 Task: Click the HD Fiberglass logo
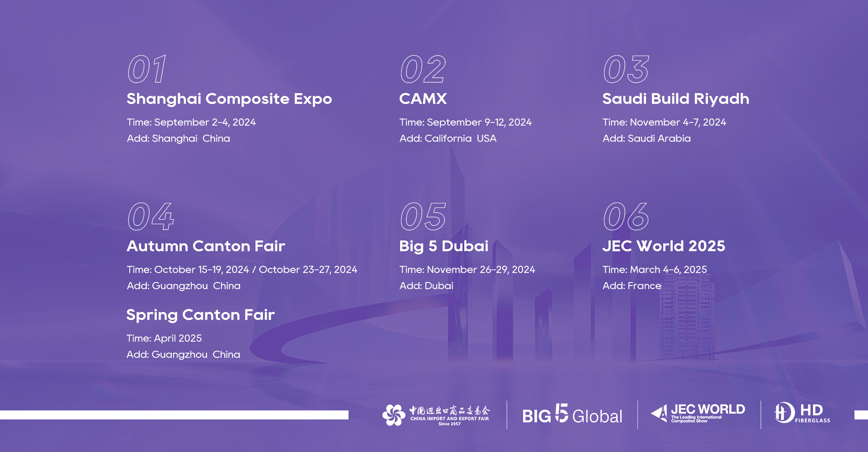[802, 413]
